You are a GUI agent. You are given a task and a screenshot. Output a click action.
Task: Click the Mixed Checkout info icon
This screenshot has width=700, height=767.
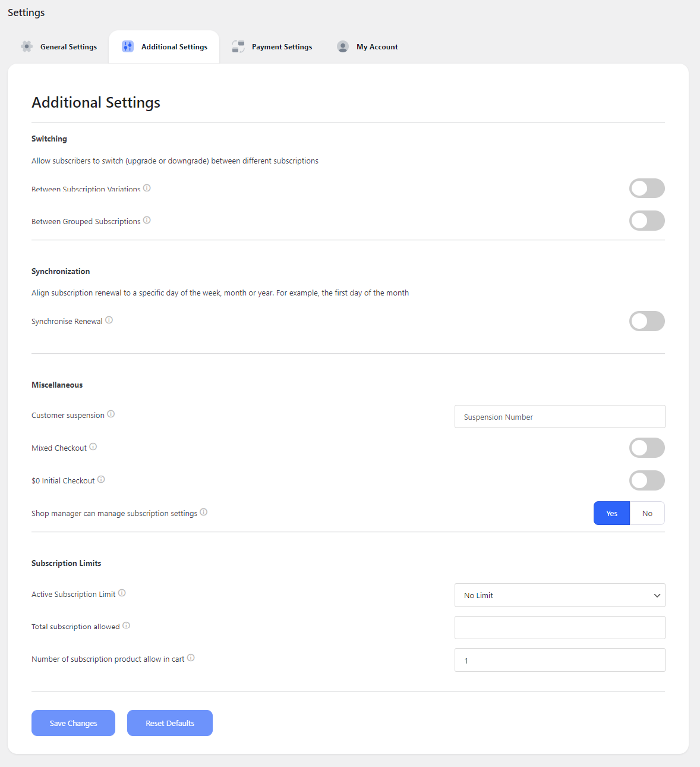click(x=93, y=447)
